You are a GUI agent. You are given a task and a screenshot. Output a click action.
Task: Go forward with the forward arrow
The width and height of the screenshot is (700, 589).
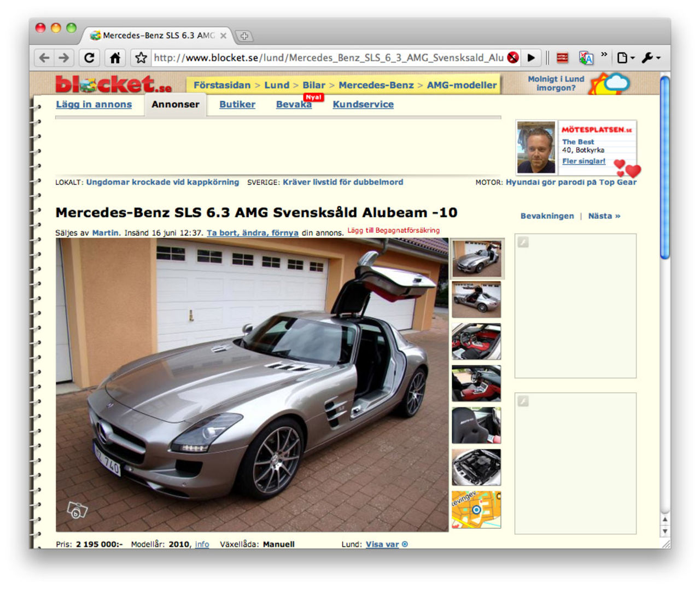click(64, 57)
